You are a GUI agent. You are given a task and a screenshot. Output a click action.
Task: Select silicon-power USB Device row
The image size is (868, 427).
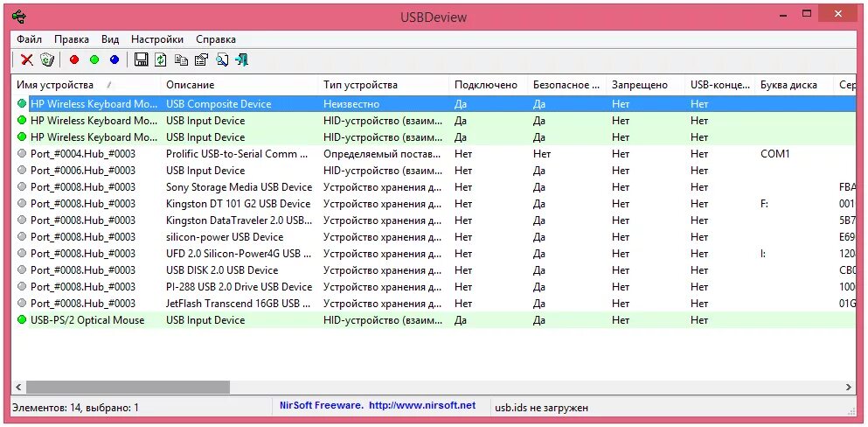[x=434, y=236]
